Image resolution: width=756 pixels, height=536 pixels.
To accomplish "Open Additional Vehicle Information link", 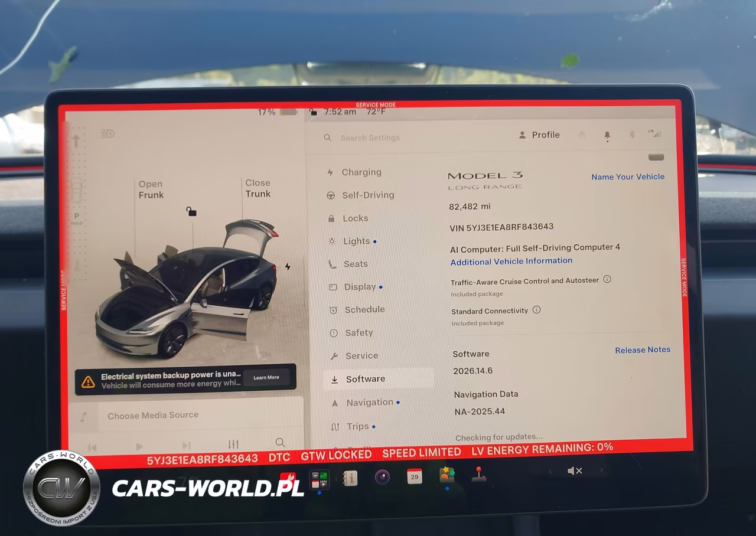I will click(511, 261).
